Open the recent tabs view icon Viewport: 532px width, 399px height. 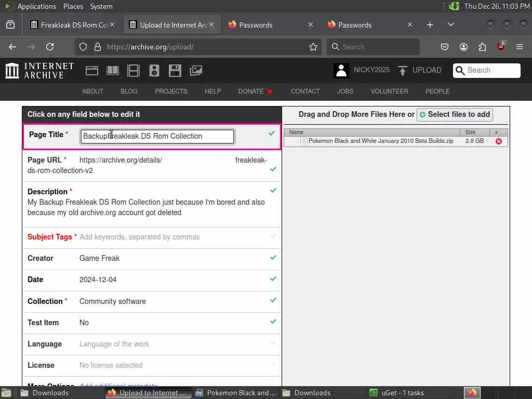(10, 25)
